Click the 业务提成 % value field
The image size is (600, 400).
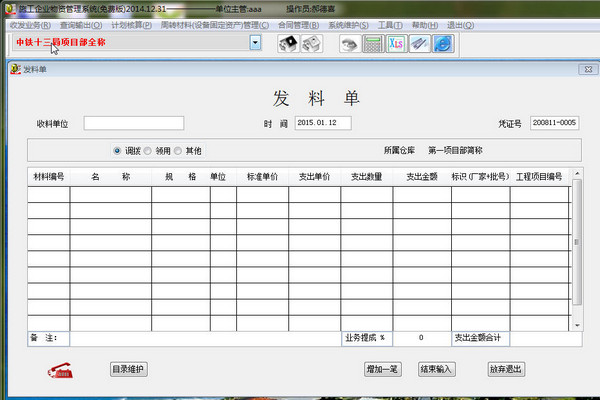[422, 338]
